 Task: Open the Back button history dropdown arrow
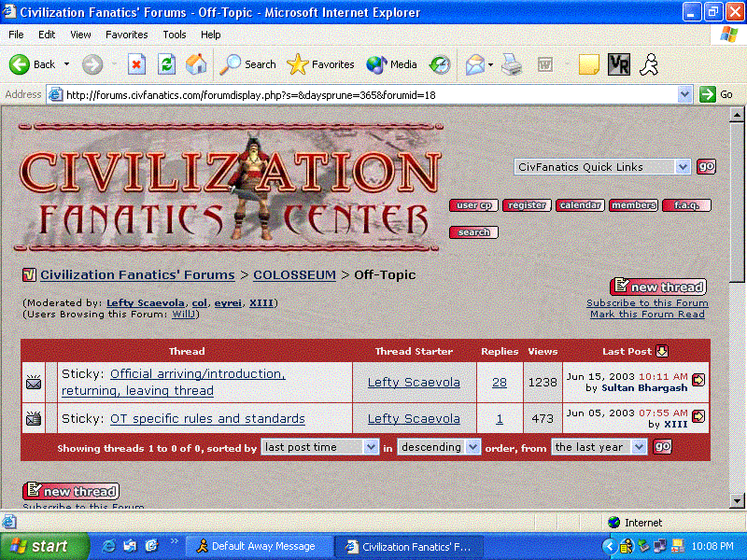tap(66, 63)
